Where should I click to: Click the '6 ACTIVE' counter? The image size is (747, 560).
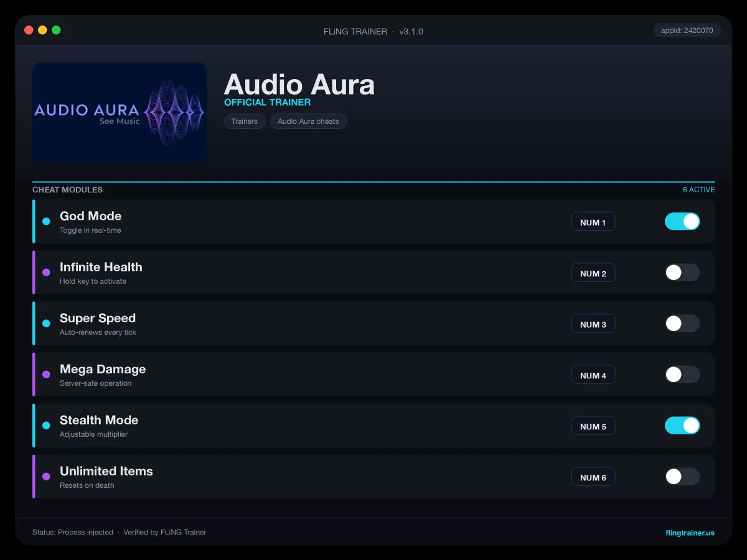[698, 190]
